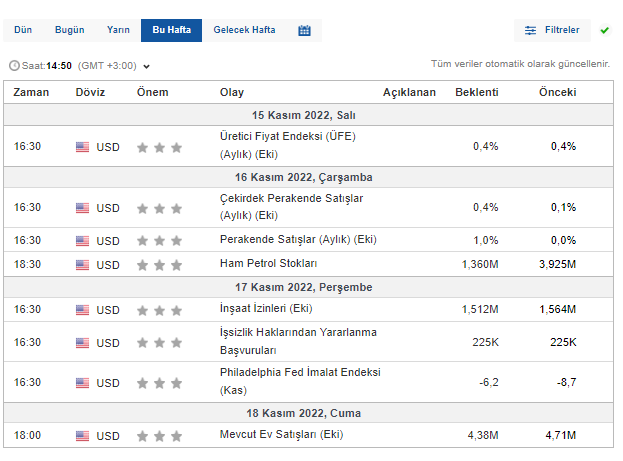Select the Bugün tab
This screenshot has height=461, width=623.
click(x=71, y=30)
